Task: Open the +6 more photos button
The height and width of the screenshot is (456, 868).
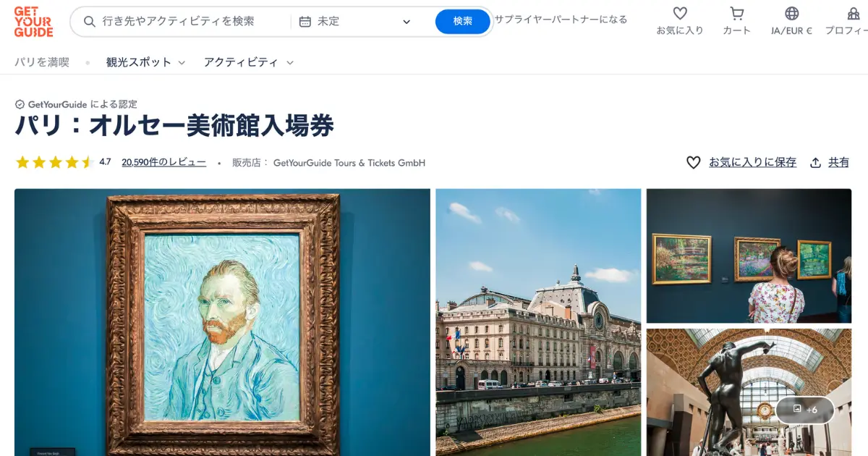Action: (x=805, y=410)
